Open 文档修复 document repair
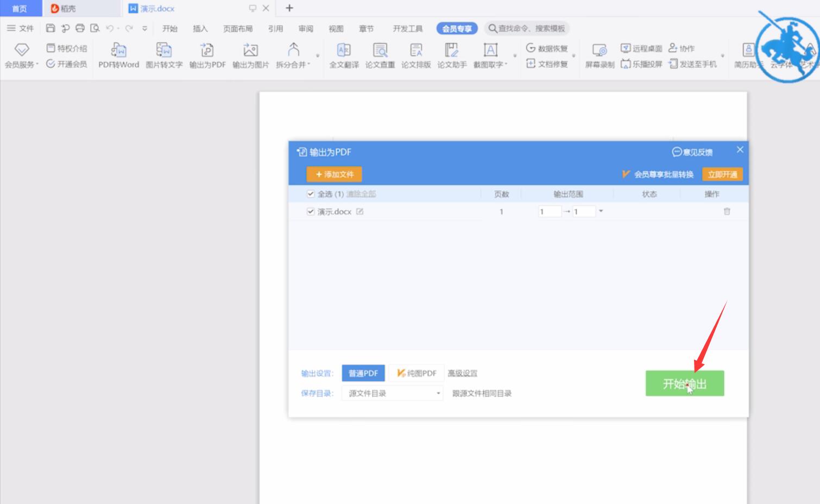Image resolution: width=820 pixels, height=504 pixels. coord(547,64)
